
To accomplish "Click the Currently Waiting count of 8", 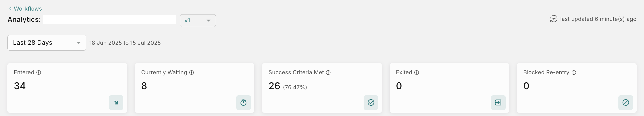I will click(144, 86).
